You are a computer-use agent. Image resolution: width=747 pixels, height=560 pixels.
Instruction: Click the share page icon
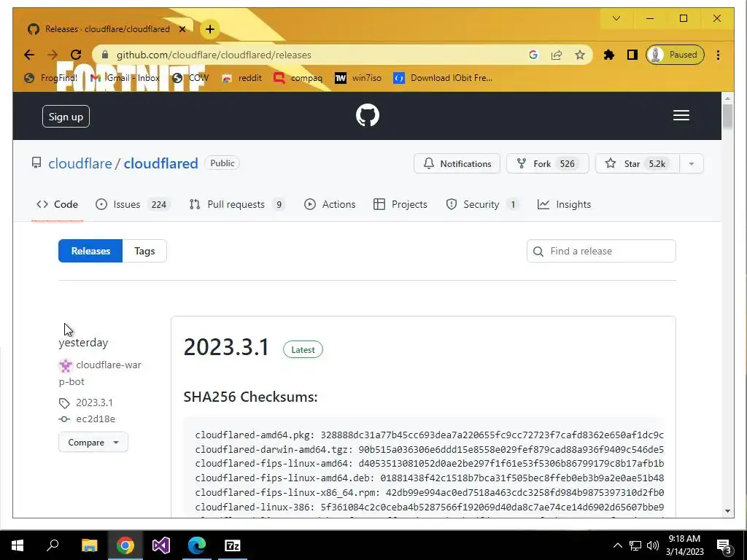click(x=557, y=55)
